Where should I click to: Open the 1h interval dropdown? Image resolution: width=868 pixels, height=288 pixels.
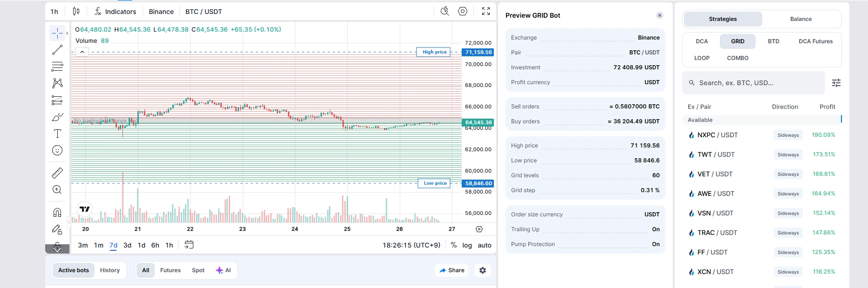[x=55, y=12]
